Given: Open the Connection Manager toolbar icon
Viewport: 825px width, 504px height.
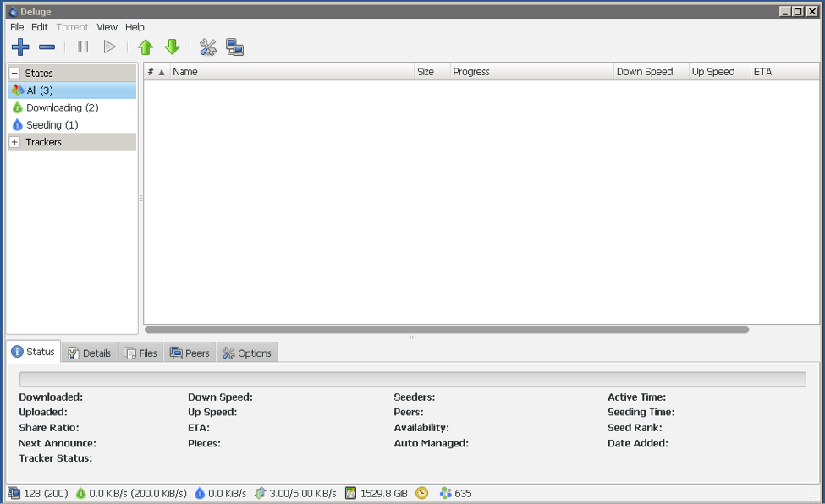Looking at the screenshot, I should 234,47.
